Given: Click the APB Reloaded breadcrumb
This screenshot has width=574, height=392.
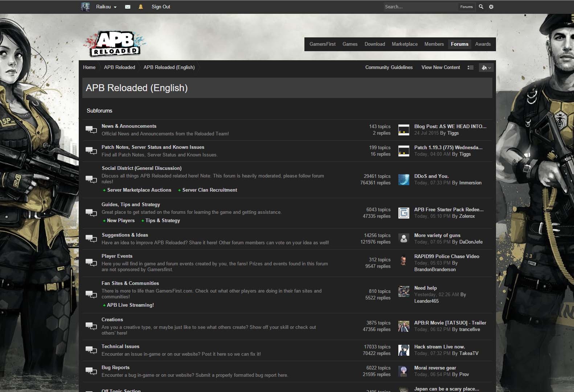Looking at the screenshot, I should click(x=119, y=68).
